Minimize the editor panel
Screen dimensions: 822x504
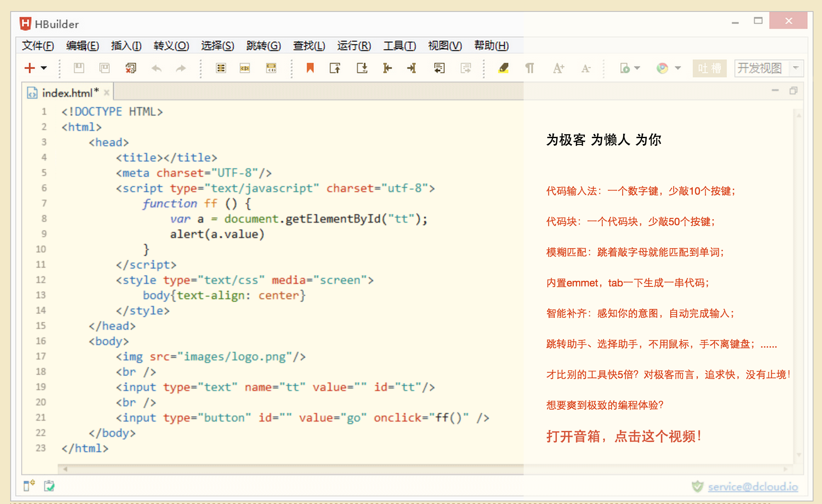click(x=775, y=91)
